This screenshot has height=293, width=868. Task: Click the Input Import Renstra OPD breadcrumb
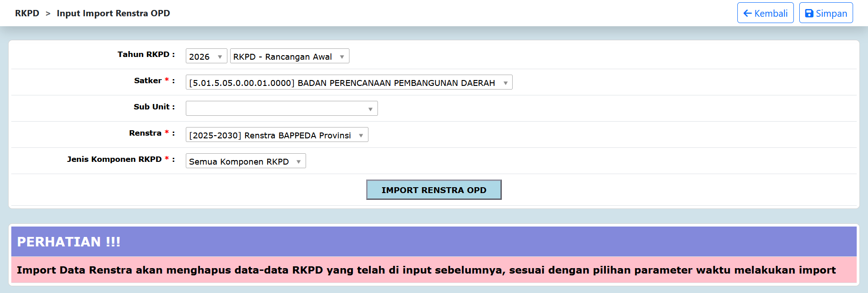pos(113,13)
